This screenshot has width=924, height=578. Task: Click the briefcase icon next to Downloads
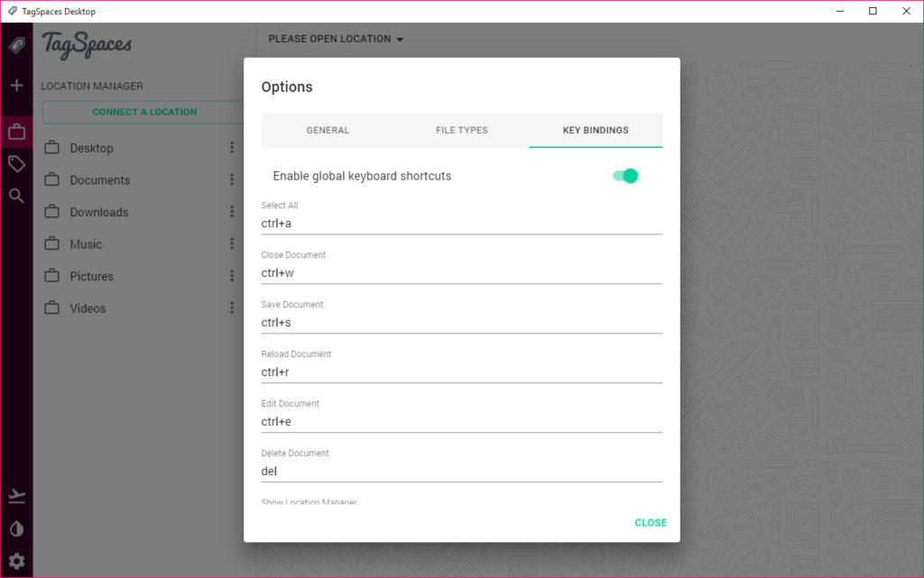pyautogui.click(x=51, y=211)
